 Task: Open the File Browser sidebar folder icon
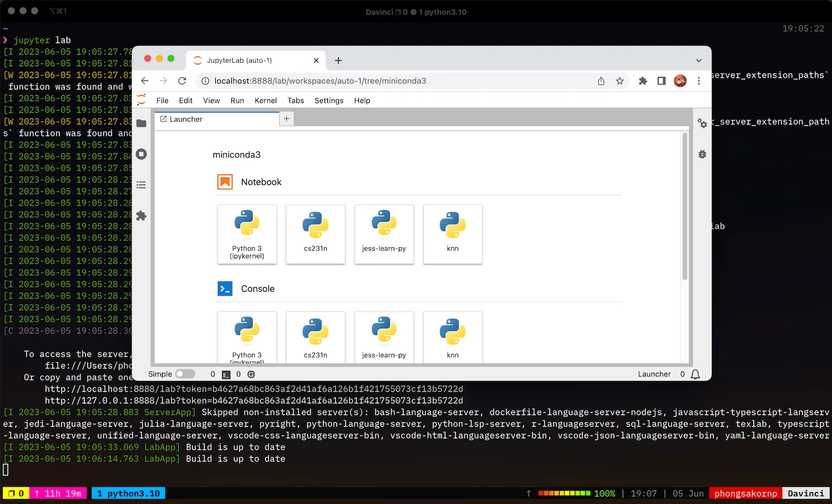[x=141, y=123]
